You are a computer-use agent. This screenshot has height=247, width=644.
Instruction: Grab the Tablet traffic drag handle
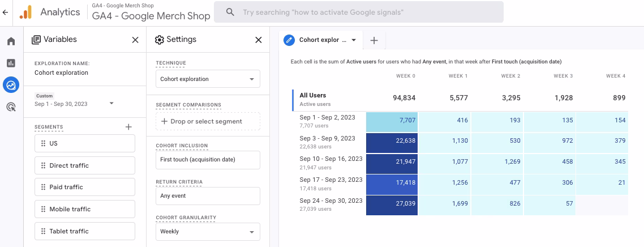43,231
